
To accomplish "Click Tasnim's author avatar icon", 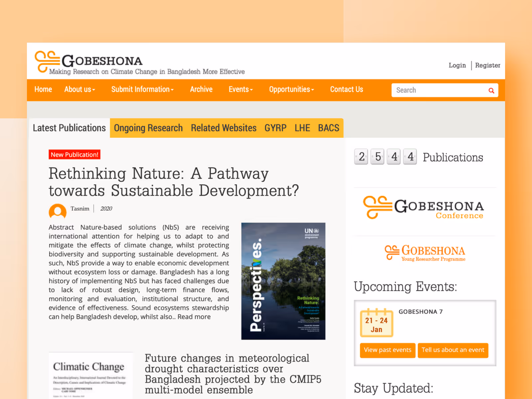I will 58,211.
